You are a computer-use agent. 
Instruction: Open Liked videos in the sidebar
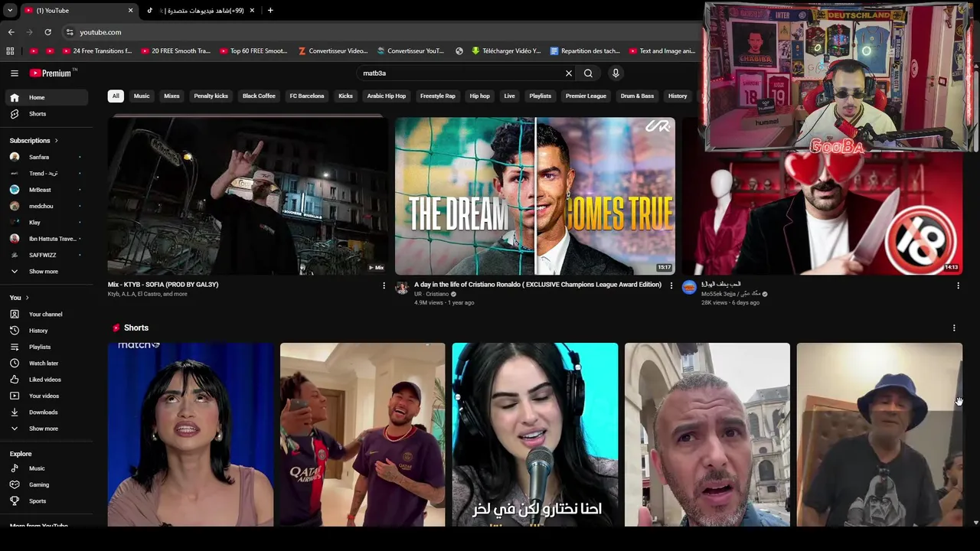[46, 380]
